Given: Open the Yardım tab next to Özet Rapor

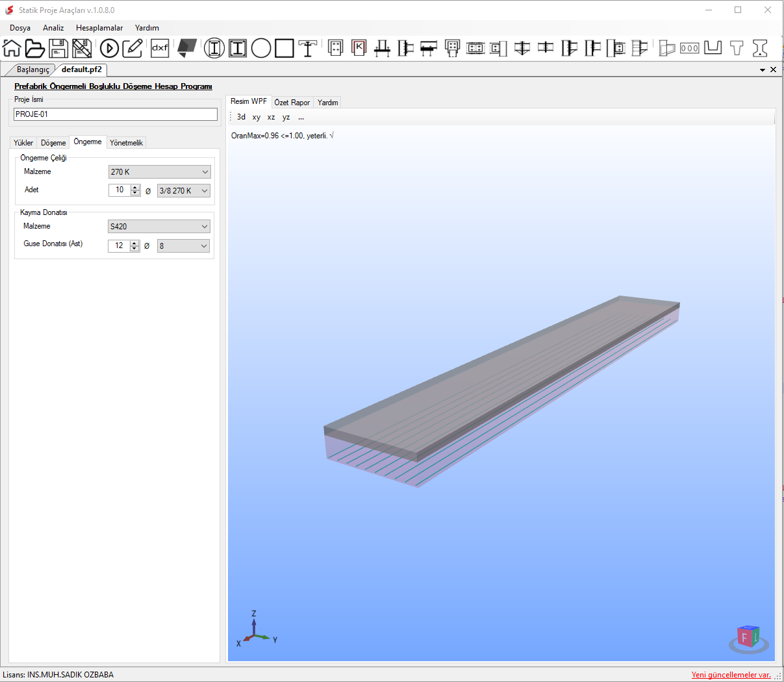Looking at the screenshot, I should point(328,103).
